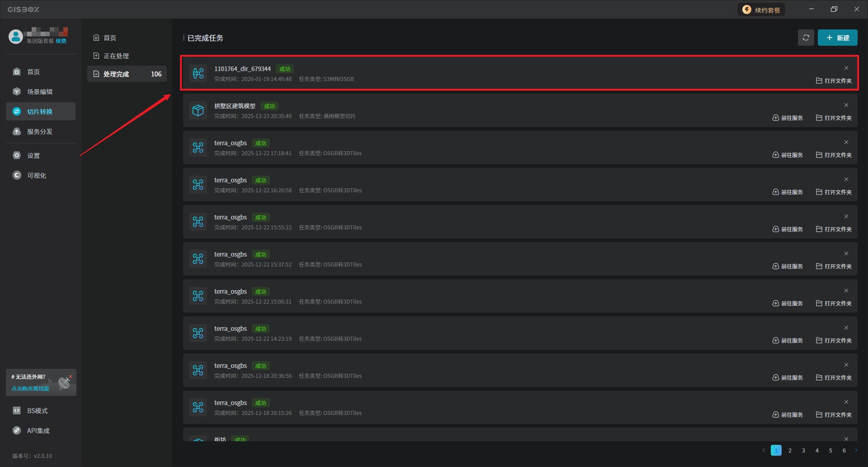Image resolution: width=868 pixels, height=467 pixels.
Task: Click next page arrow in pagination
Action: point(856,451)
